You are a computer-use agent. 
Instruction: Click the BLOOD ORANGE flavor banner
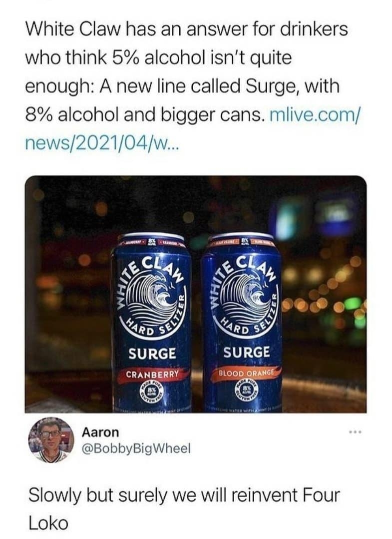[x=247, y=372]
